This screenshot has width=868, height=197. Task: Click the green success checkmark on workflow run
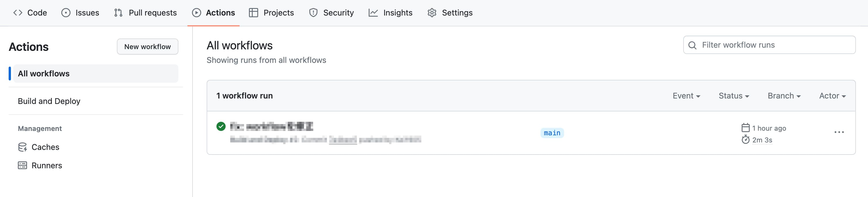(x=221, y=126)
